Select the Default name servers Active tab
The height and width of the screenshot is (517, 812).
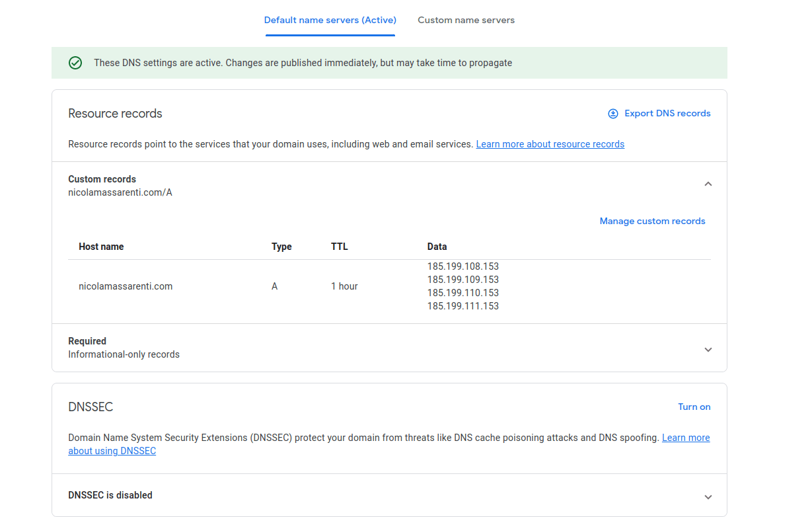tap(330, 20)
